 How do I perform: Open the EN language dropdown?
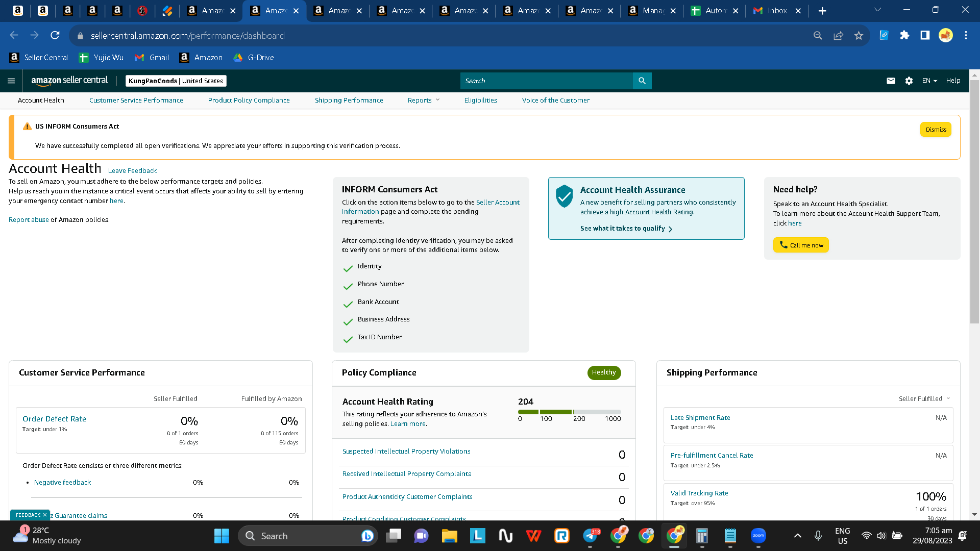[929, 81]
